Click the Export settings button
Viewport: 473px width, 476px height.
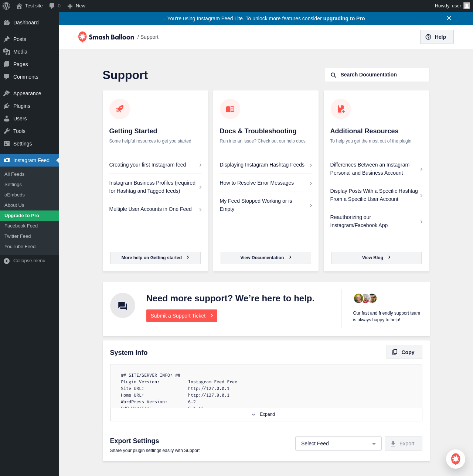pos(404,444)
